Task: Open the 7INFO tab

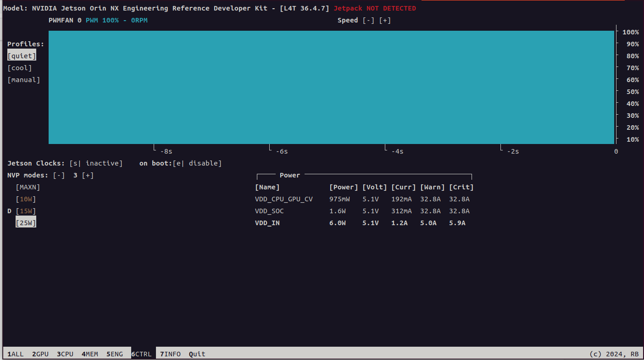Action: [x=170, y=354]
